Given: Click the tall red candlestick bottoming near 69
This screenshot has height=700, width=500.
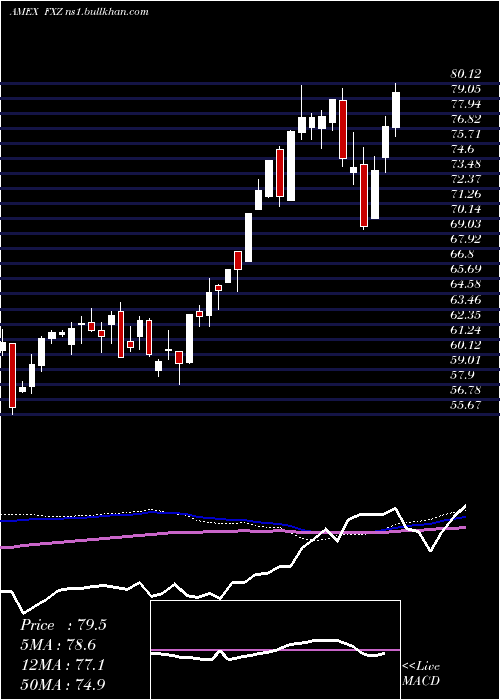Looking at the screenshot, I should tap(364, 196).
